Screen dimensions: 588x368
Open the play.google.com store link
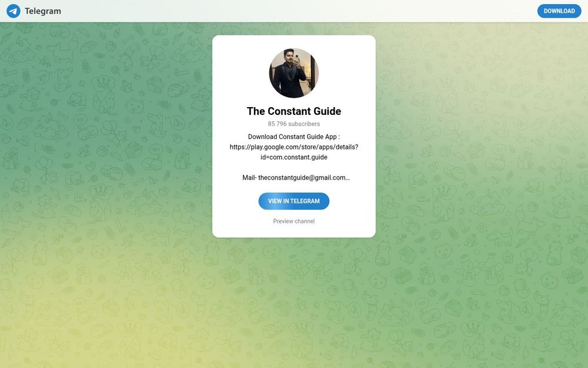click(x=294, y=147)
